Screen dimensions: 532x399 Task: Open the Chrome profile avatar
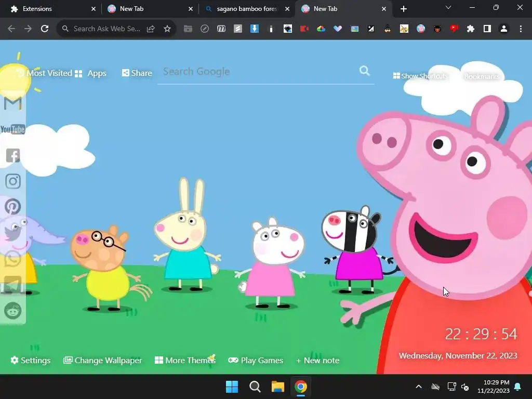[504, 29]
